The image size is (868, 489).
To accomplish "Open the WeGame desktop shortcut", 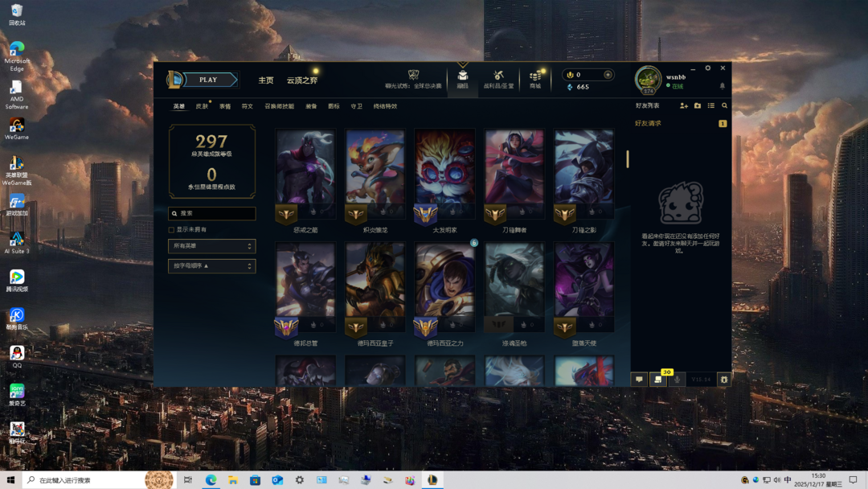I will [x=17, y=129].
